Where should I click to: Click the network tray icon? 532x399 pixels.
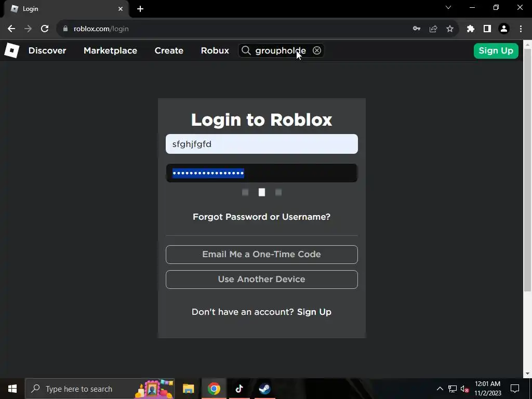coord(453,389)
